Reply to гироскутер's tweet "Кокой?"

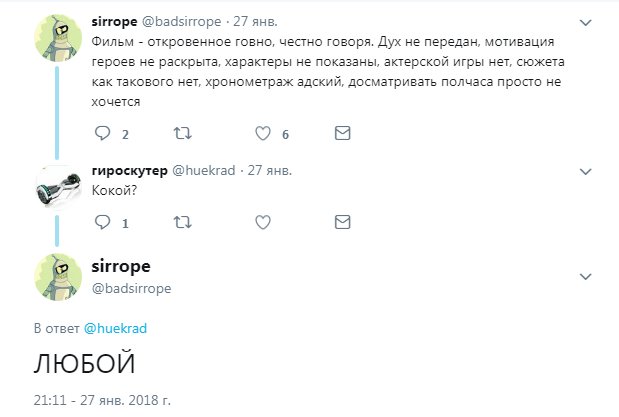pyautogui.click(x=101, y=221)
